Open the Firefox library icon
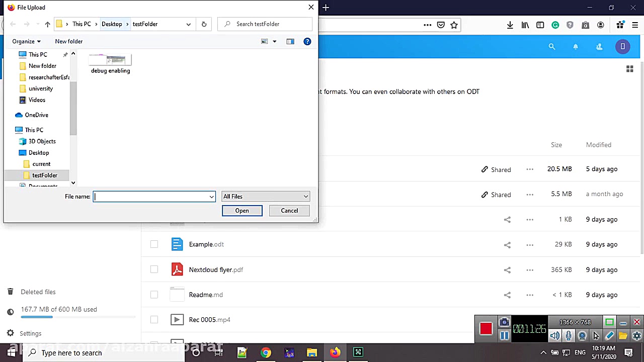This screenshot has height=362, width=644. point(525,25)
